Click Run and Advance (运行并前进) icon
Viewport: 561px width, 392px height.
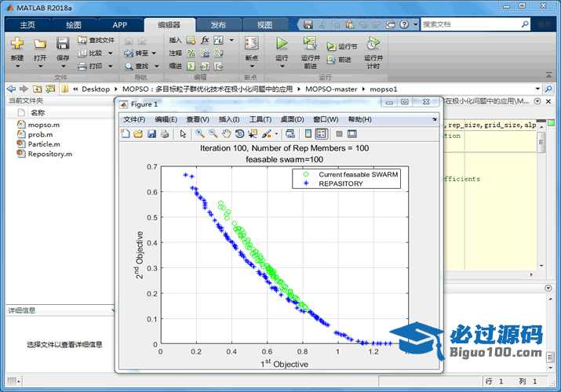[310, 44]
